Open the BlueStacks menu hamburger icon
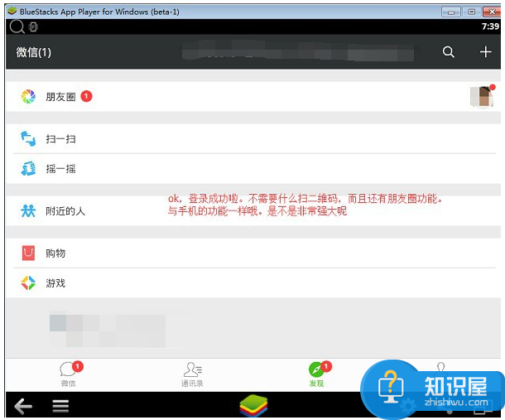 coord(60,406)
